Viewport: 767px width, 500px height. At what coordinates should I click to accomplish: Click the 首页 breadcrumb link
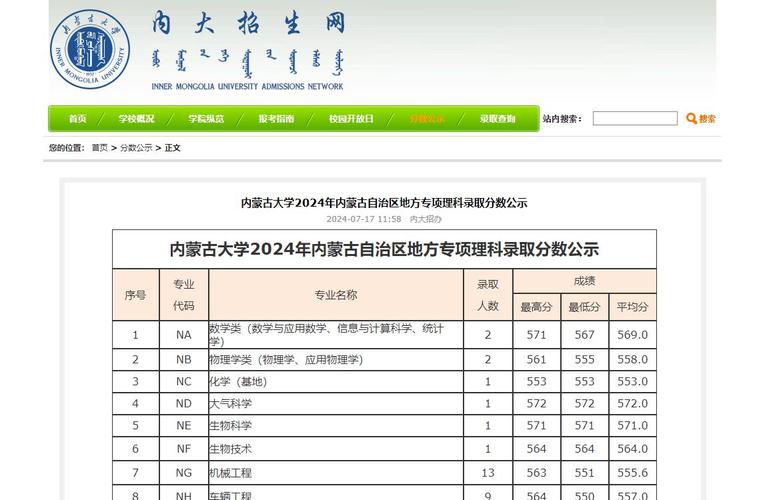click(x=100, y=148)
